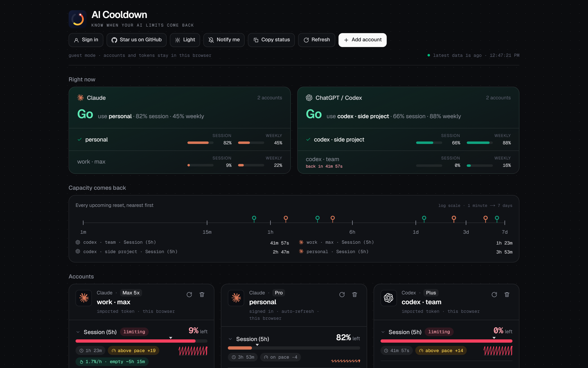Click the Copy status button
This screenshot has height=368, width=588.
point(271,40)
